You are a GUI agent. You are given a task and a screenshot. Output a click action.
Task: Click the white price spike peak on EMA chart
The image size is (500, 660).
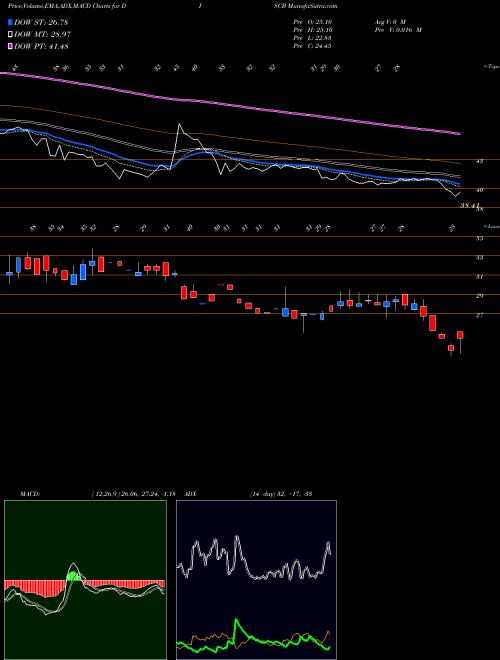[x=179, y=125]
